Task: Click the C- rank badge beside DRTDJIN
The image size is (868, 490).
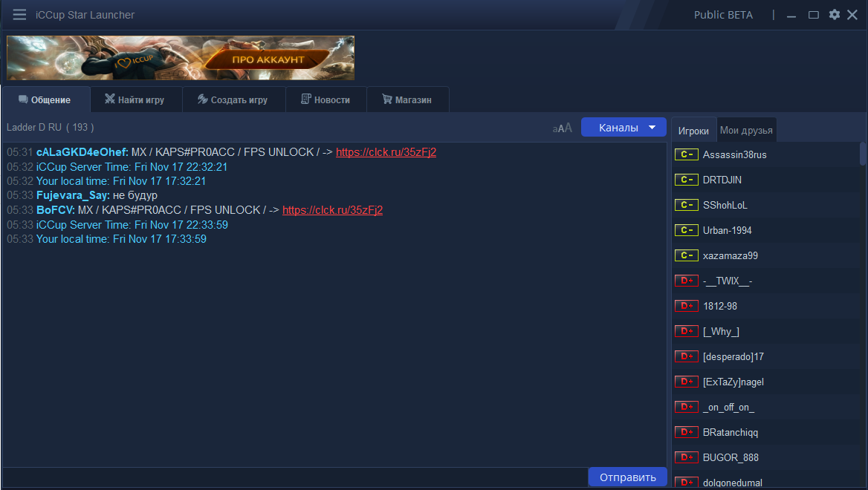Action: pos(687,180)
